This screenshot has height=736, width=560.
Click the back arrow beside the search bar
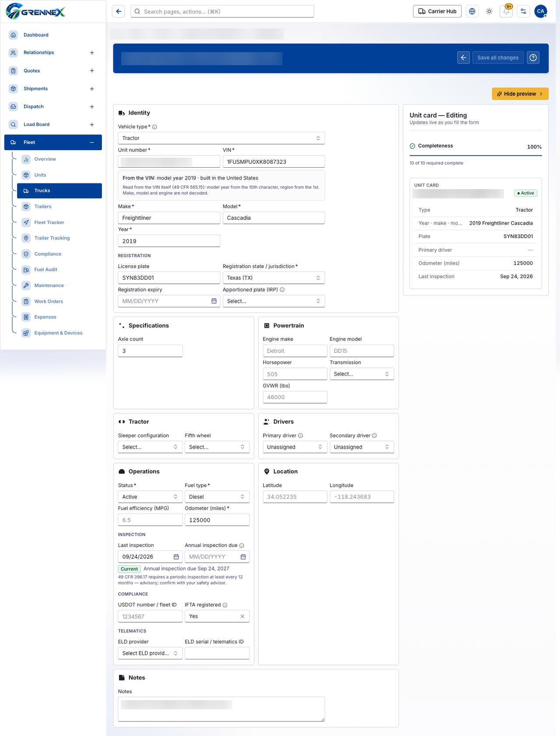coord(119,11)
